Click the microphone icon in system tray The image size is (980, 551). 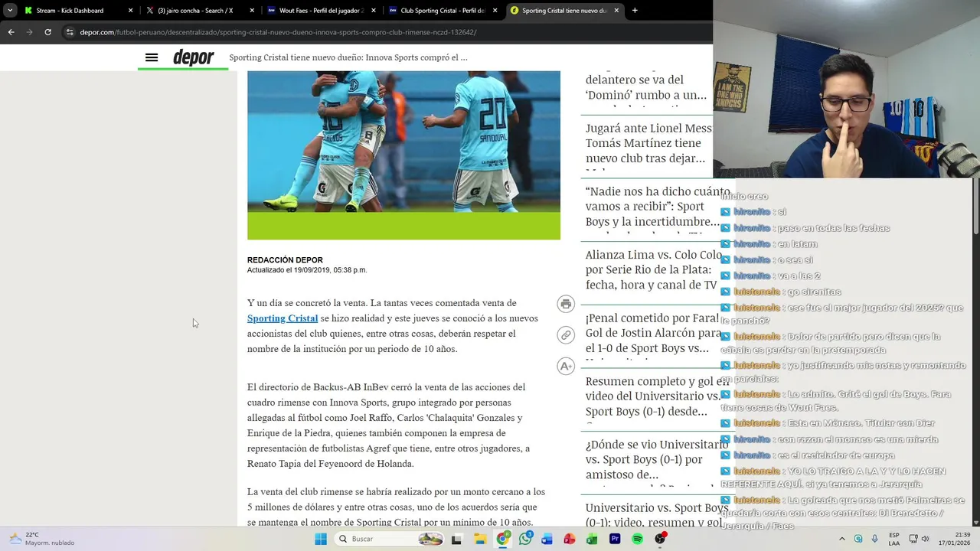[875, 539]
